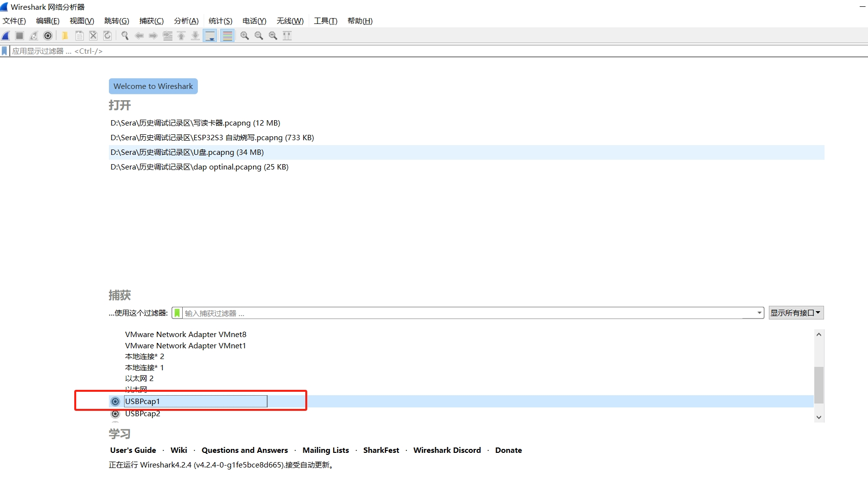Open the 显示所有接口 dropdown

click(x=796, y=313)
